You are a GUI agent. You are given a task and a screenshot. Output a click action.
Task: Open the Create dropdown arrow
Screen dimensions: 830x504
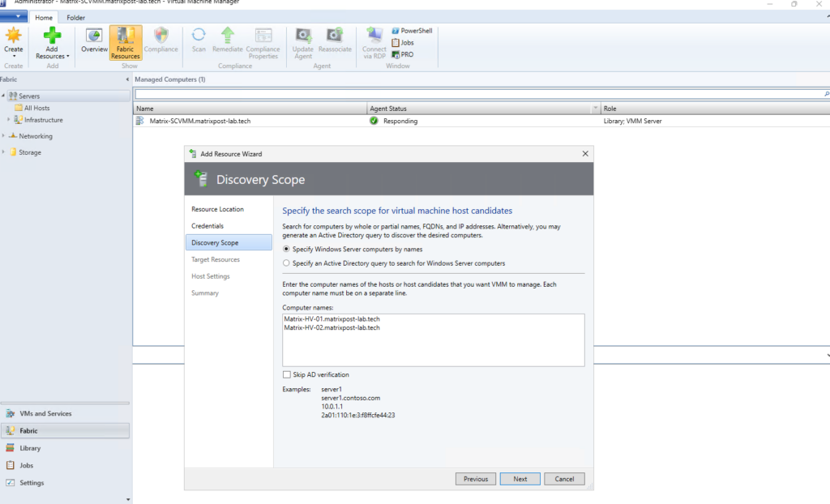pyautogui.click(x=14, y=56)
